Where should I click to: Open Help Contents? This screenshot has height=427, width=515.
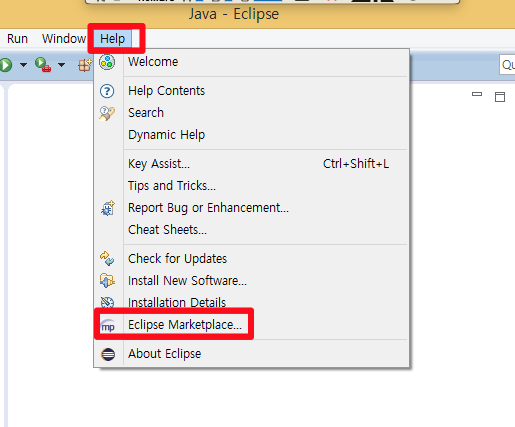[x=251, y=91]
